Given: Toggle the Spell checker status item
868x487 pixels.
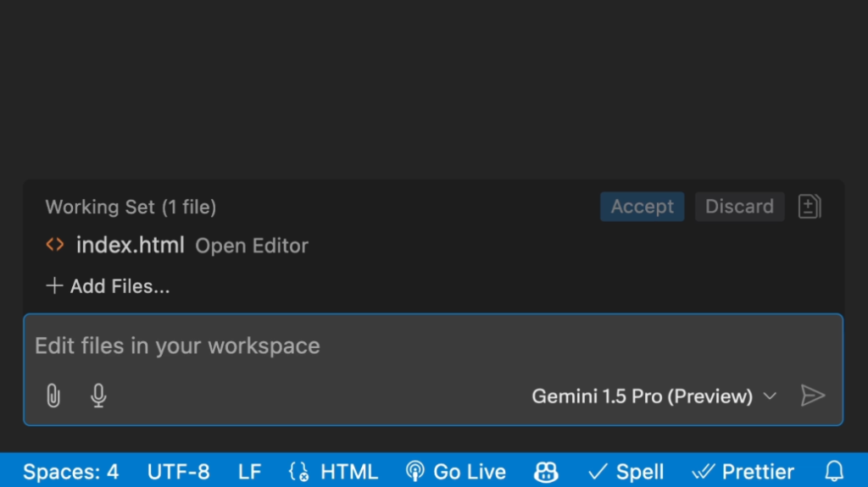Looking at the screenshot, I should pos(626,472).
